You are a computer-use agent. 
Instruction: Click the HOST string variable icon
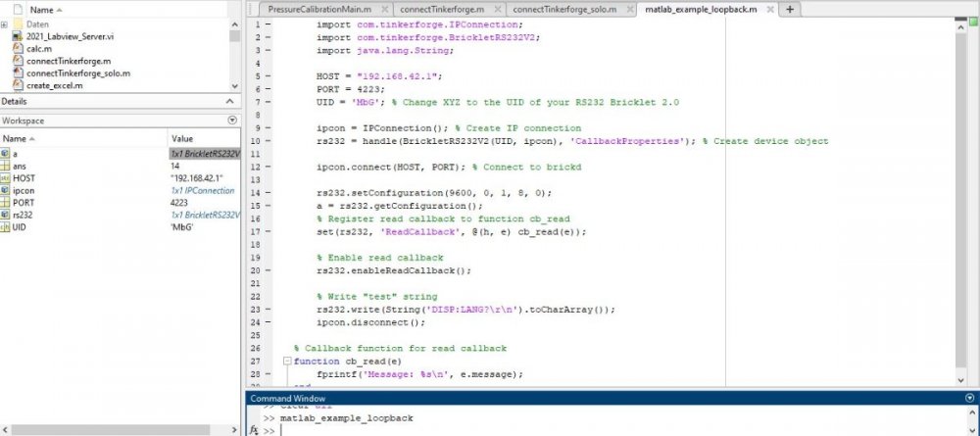6,178
